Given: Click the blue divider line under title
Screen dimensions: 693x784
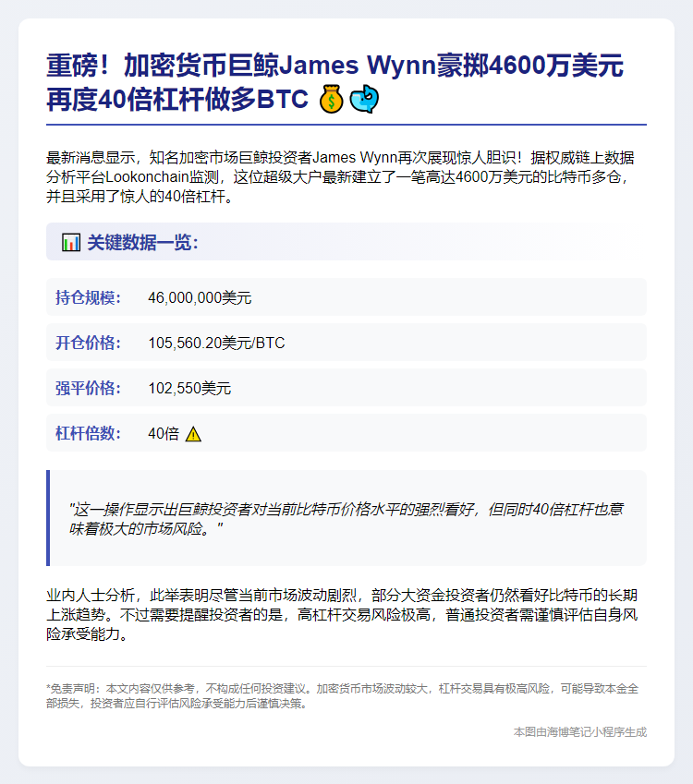Looking at the screenshot, I should (346, 125).
